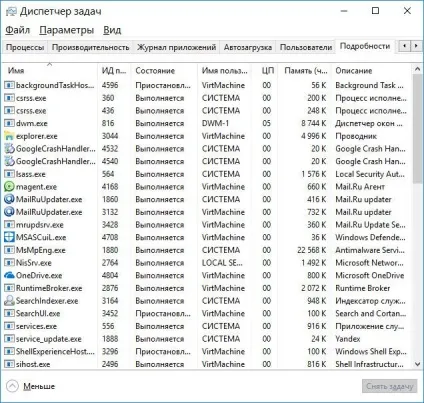
Task: Switch to the Пользователи tab
Action: point(306,47)
